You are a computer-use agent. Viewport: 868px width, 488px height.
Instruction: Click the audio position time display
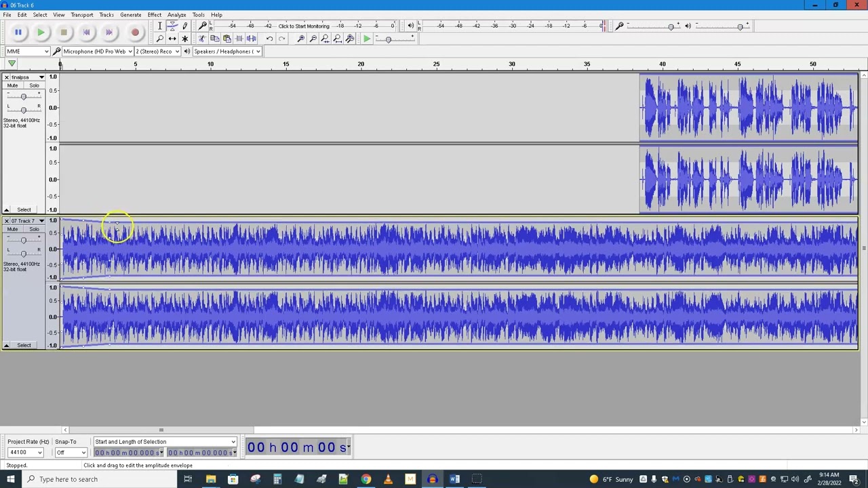(x=298, y=447)
